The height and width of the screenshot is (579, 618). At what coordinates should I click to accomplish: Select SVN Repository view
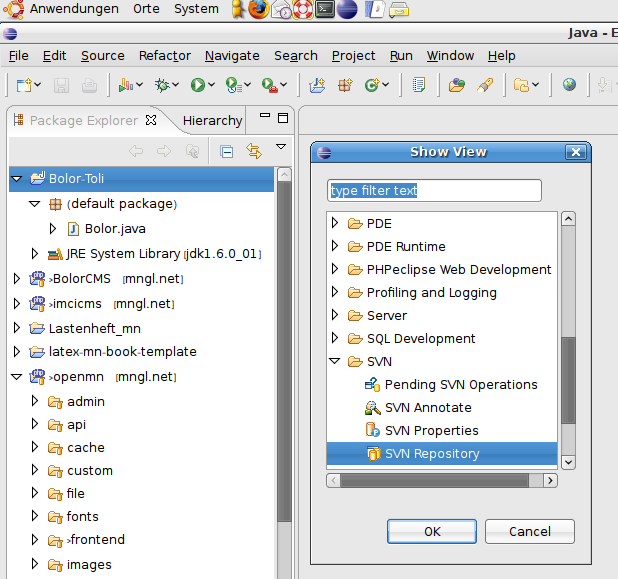click(x=442, y=454)
